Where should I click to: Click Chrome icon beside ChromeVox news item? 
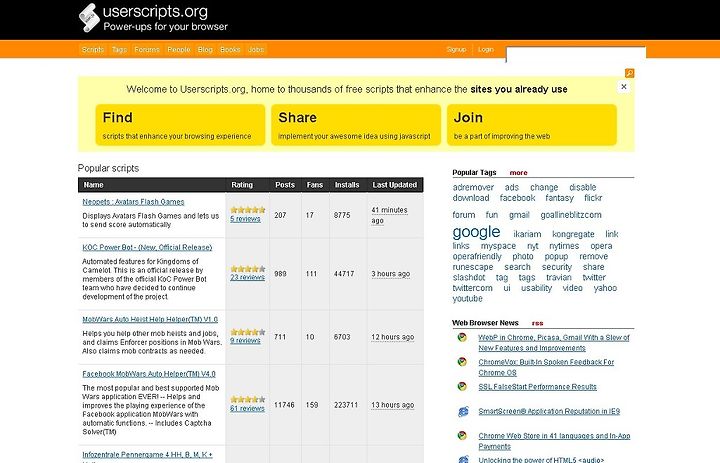click(462, 362)
